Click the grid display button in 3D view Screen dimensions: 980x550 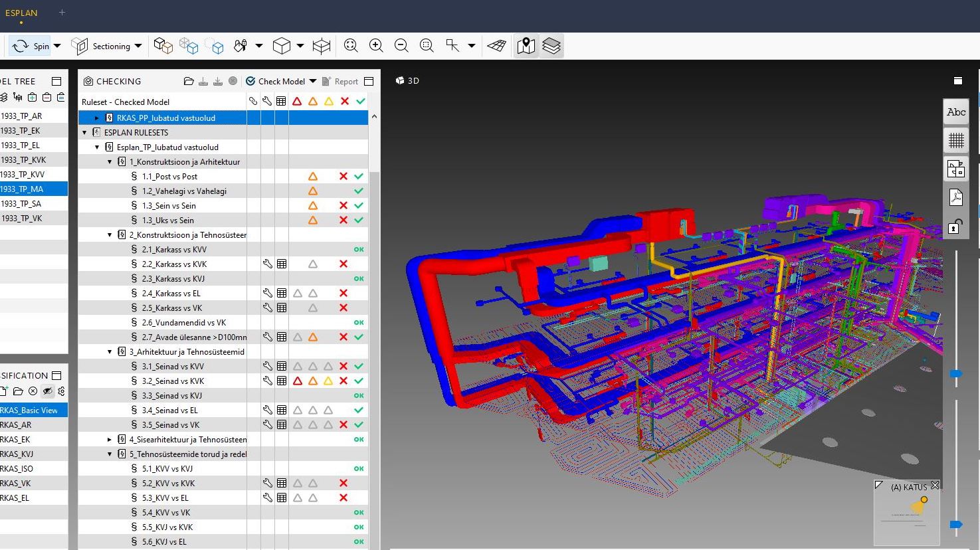956,140
